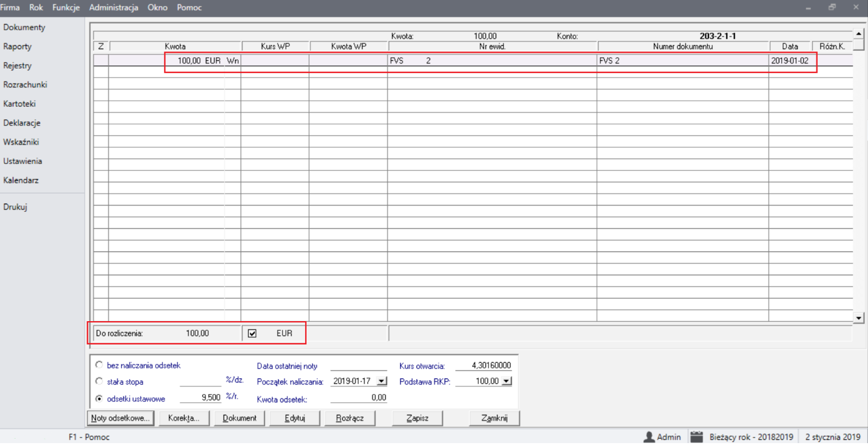Click the Z column header
Screen dimensions: 868x445
(x=101, y=47)
